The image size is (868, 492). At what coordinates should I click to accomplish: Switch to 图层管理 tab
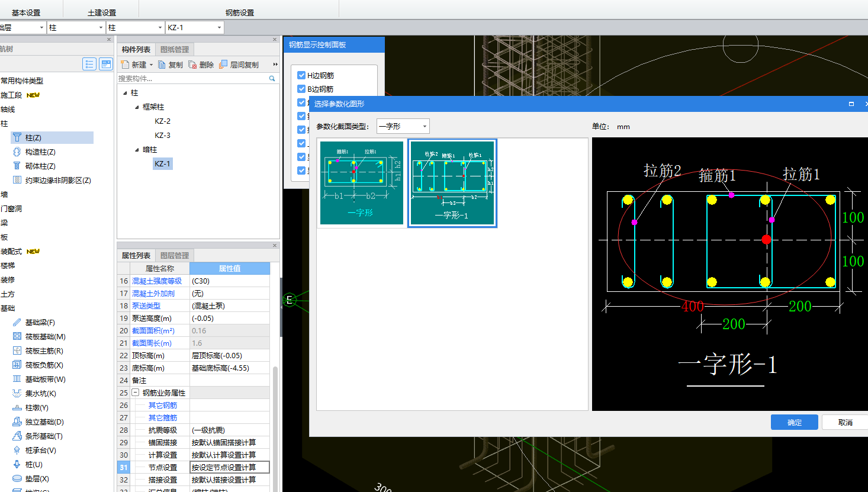pos(175,255)
